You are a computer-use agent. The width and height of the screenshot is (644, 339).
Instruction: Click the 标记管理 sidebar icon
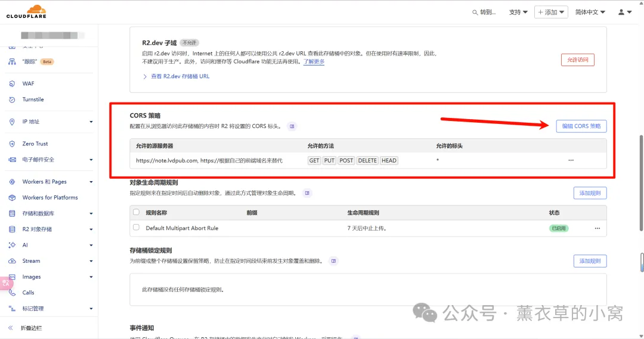(x=12, y=309)
